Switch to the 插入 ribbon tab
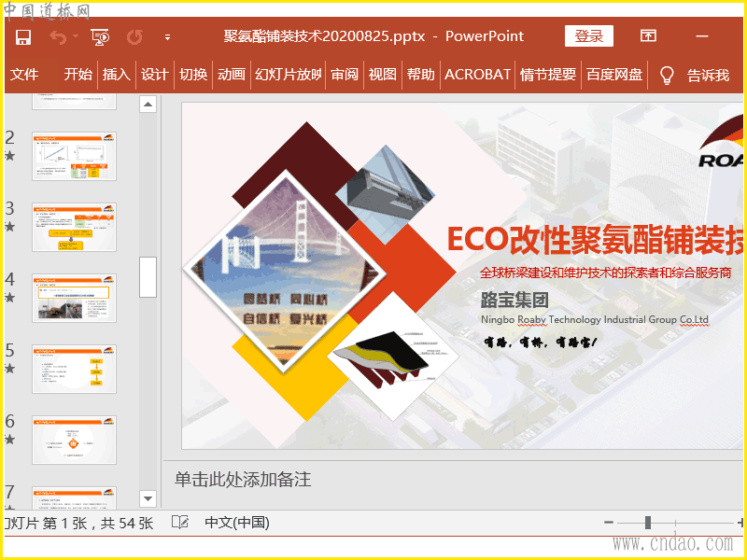The height and width of the screenshot is (560, 747). pyautogui.click(x=116, y=75)
